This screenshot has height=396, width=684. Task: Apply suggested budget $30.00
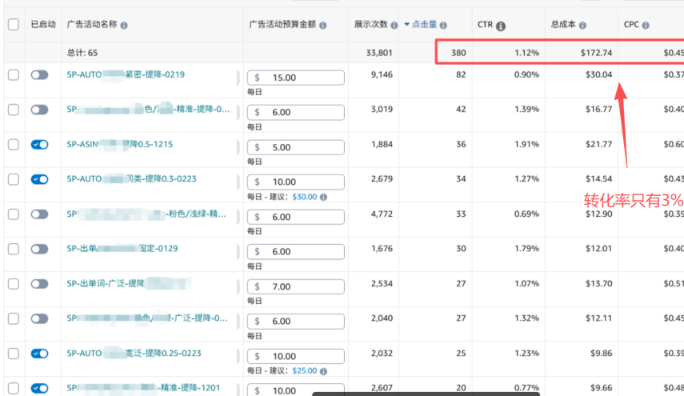click(304, 197)
